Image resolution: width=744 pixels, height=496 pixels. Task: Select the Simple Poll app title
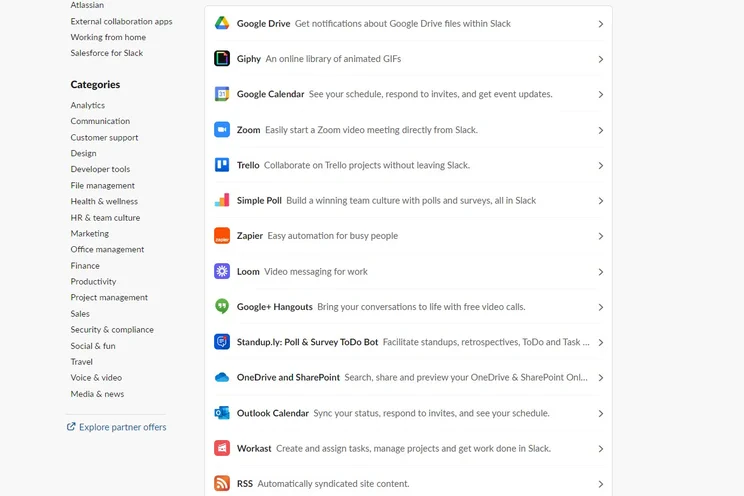[x=259, y=200]
